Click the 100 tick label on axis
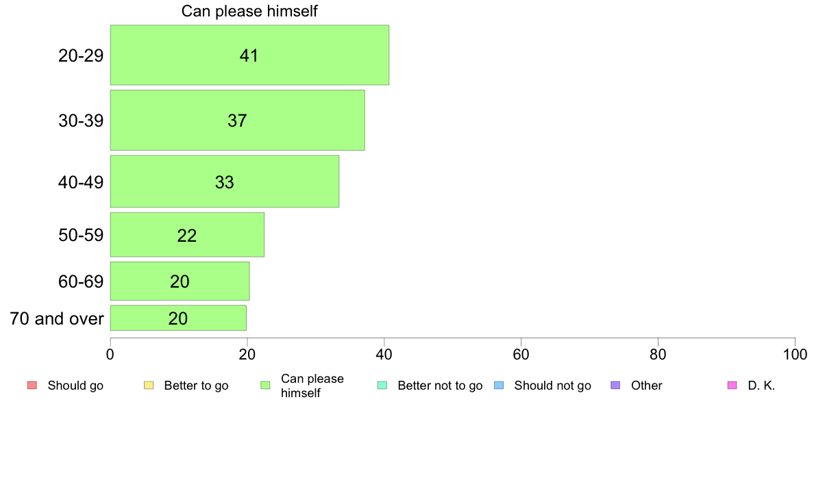The width and height of the screenshot is (814, 504). tap(795, 355)
